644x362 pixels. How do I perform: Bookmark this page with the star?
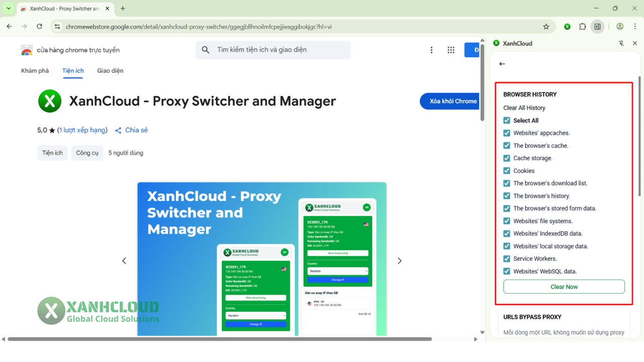coord(546,27)
